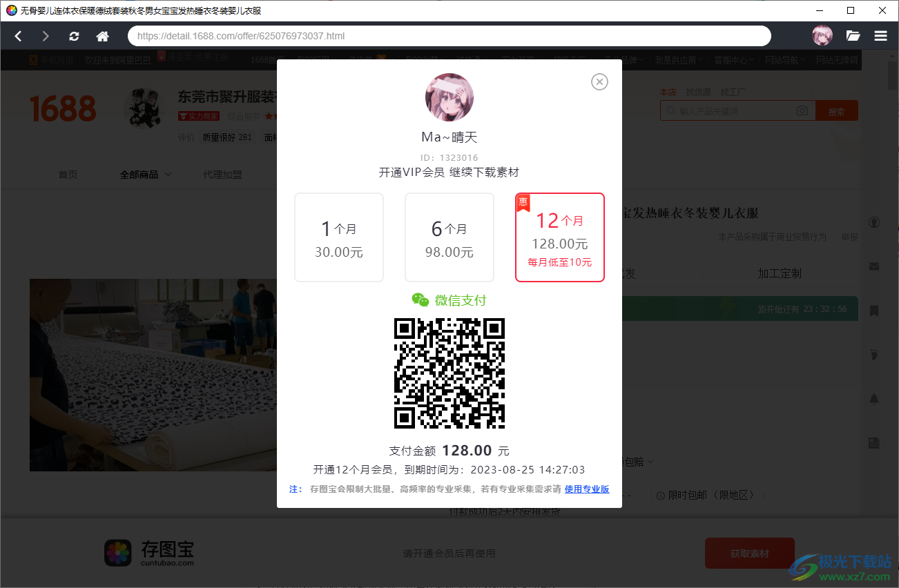
Task: Click the 获取素材 button
Action: [750, 553]
